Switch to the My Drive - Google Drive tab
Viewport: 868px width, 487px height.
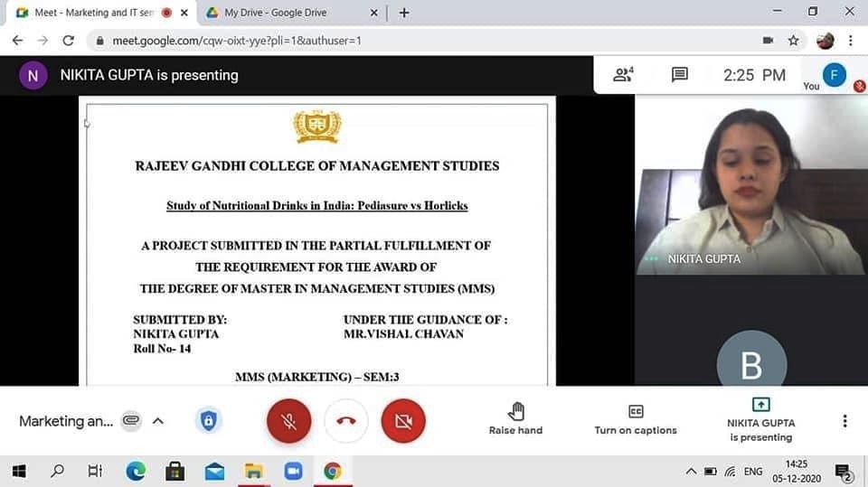[x=290, y=12]
